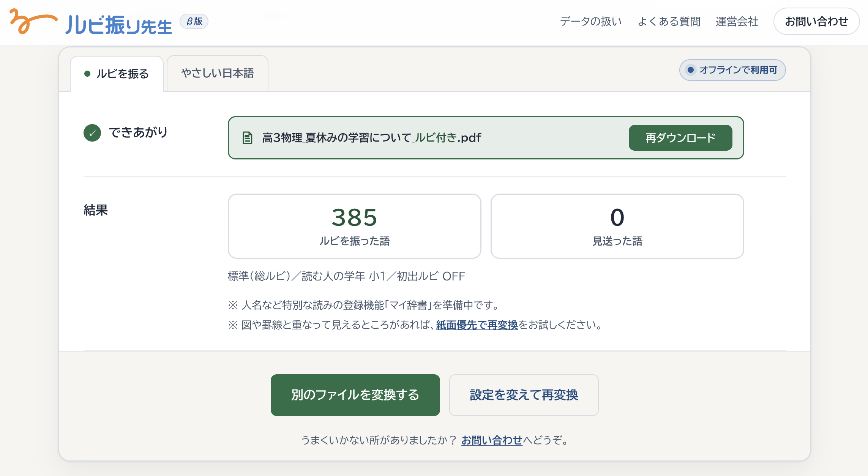Click the green できあがり checkmark icon

coord(92,133)
